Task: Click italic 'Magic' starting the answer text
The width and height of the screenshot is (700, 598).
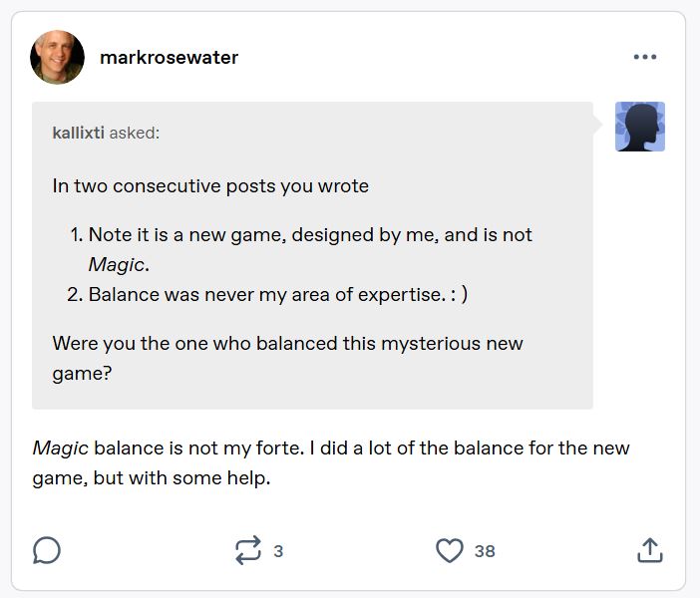Action: pyautogui.click(x=60, y=448)
